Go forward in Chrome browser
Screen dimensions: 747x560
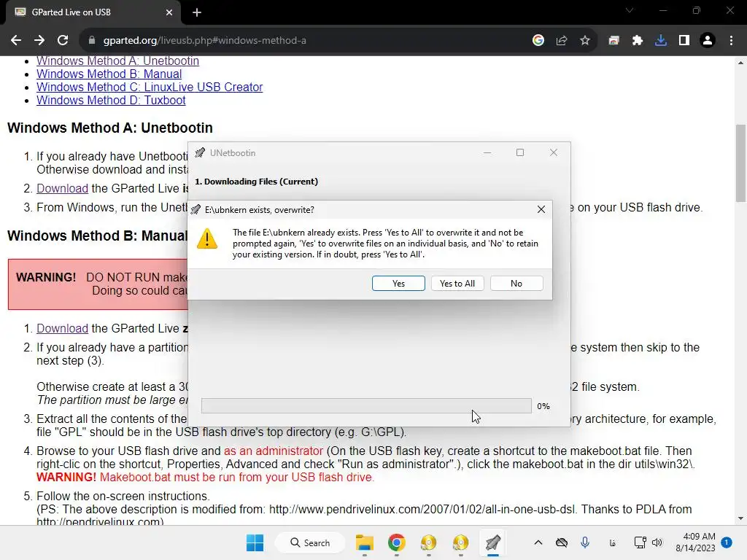pyautogui.click(x=39, y=41)
